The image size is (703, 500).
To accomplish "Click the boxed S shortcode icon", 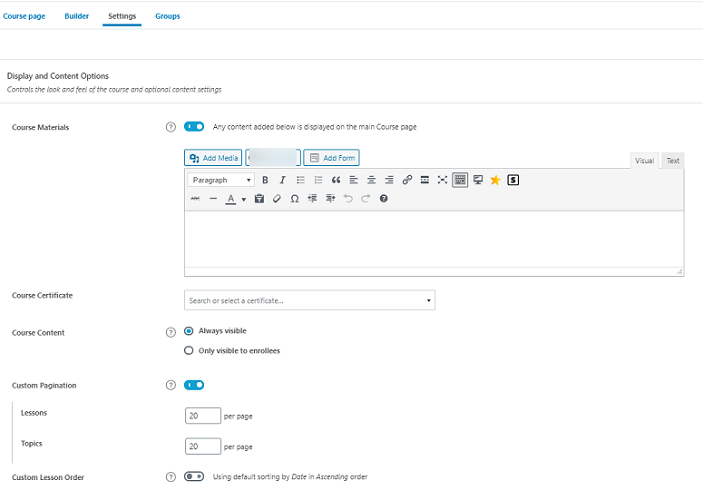I will [x=513, y=180].
